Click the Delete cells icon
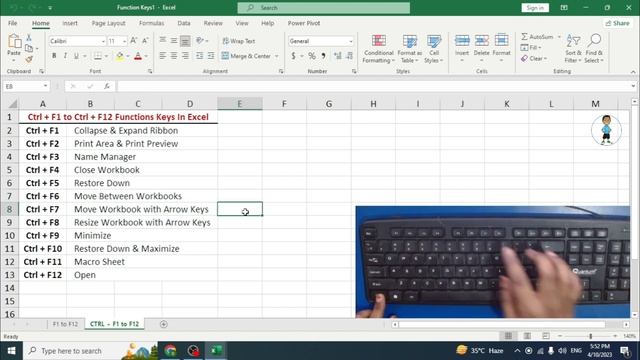Screen dimensions: 640x360 [x=482, y=41]
